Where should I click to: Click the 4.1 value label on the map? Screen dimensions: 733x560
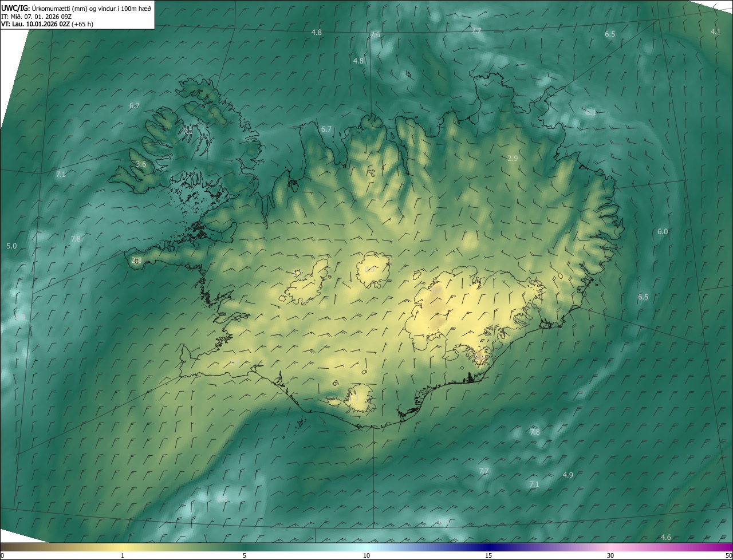pos(715,31)
